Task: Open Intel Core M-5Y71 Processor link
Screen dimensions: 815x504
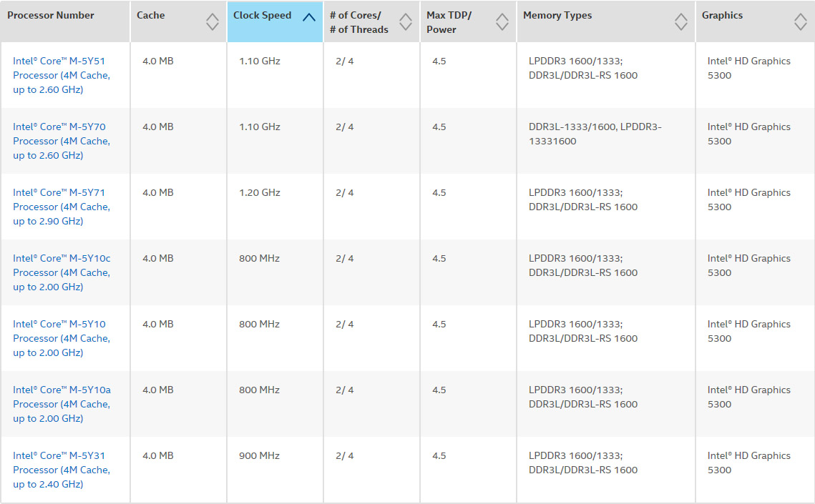Action: point(62,207)
